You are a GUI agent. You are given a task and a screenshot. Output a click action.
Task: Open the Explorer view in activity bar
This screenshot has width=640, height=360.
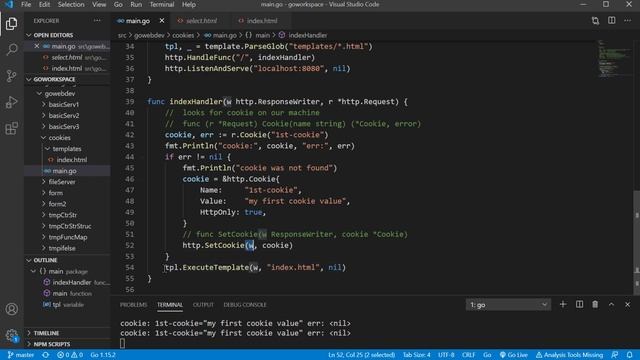pyautogui.click(x=11, y=24)
